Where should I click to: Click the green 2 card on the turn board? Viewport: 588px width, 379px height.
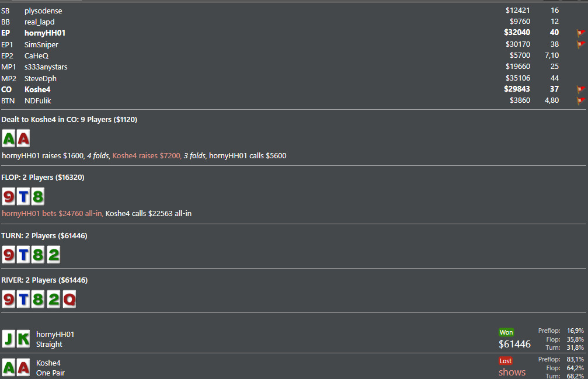tap(54, 255)
